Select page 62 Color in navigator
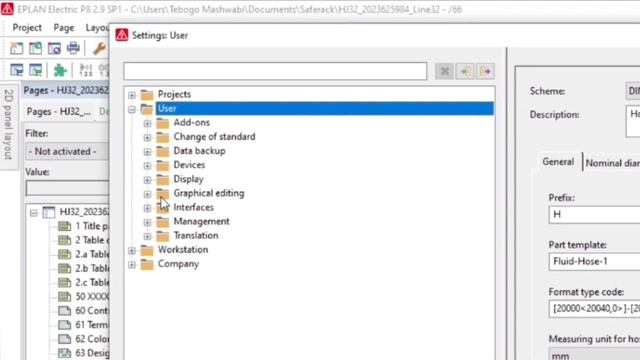 92,339
